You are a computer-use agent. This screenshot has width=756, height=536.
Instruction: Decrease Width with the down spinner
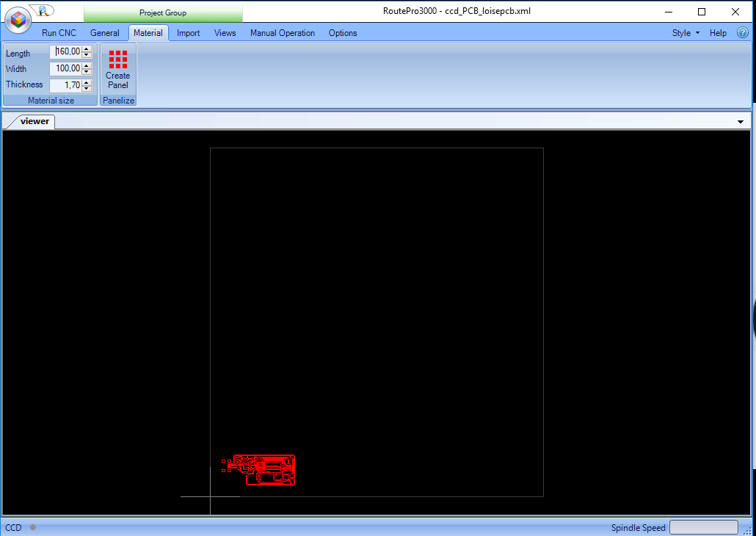tap(87, 72)
